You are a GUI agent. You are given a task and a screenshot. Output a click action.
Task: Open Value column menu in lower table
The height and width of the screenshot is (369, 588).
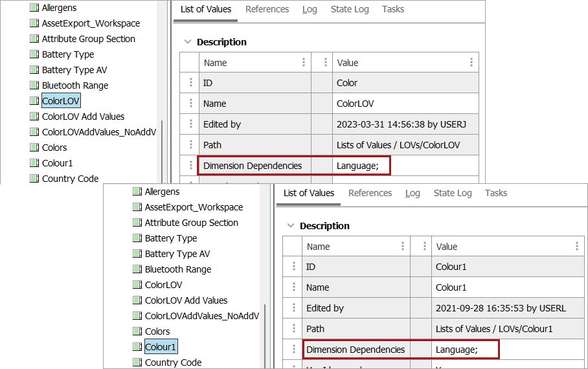point(577,247)
